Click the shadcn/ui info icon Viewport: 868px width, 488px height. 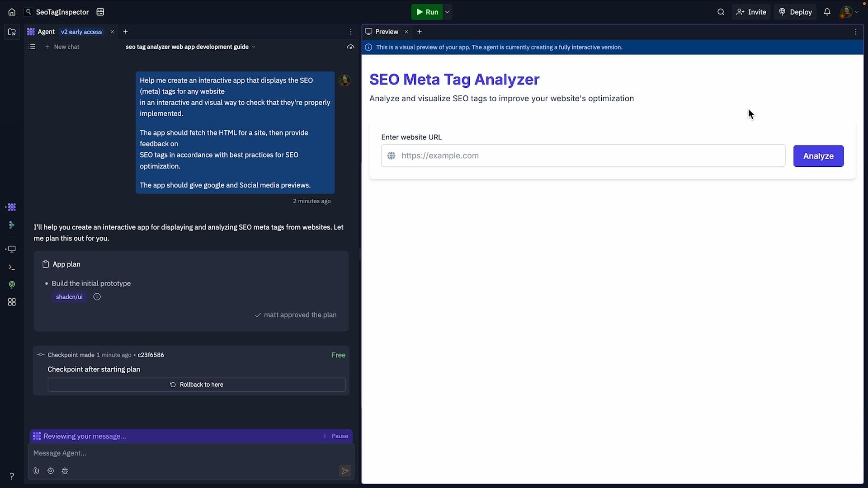97,297
